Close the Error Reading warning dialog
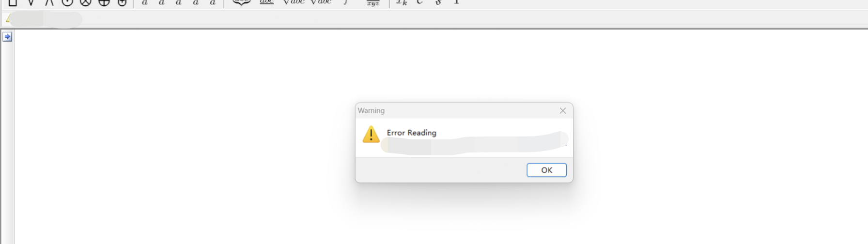 coord(563,111)
